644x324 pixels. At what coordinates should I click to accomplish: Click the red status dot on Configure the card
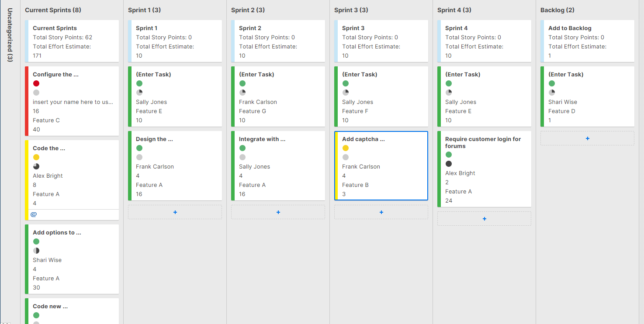36,83
